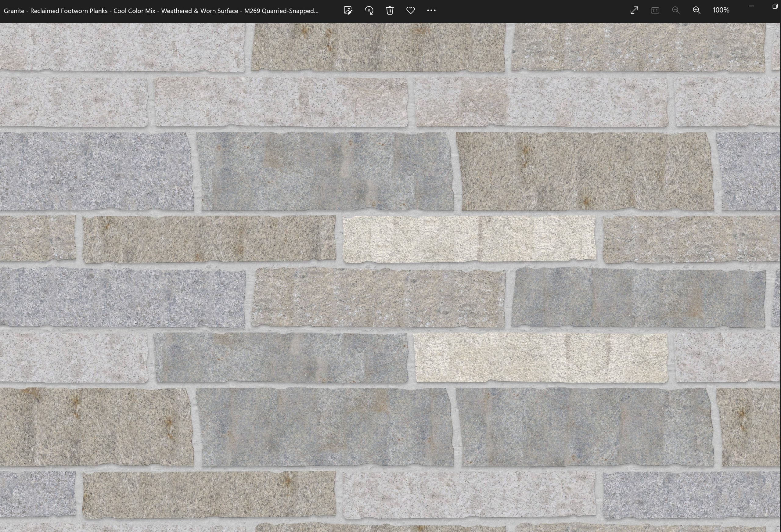The image size is (781, 532).
Task: Click the 100% zoom level value
Action: tap(721, 10)
